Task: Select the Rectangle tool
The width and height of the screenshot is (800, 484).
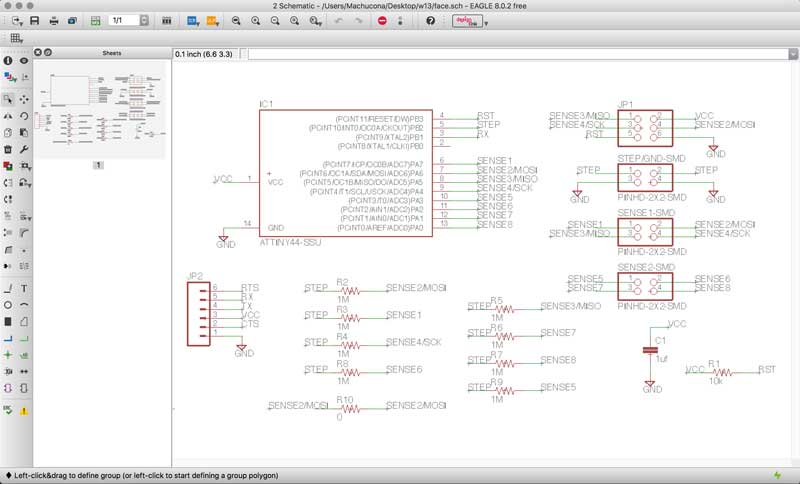Action: tap(8, 322)
